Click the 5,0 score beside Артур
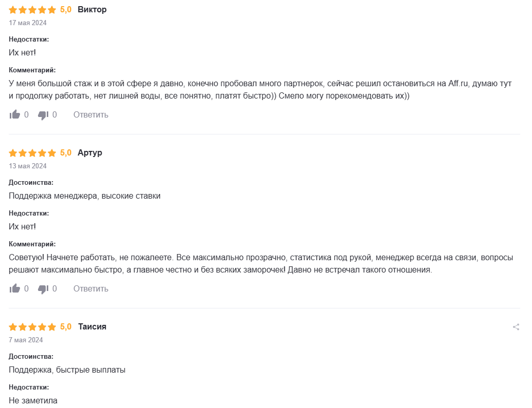 [x=66, y=152]
